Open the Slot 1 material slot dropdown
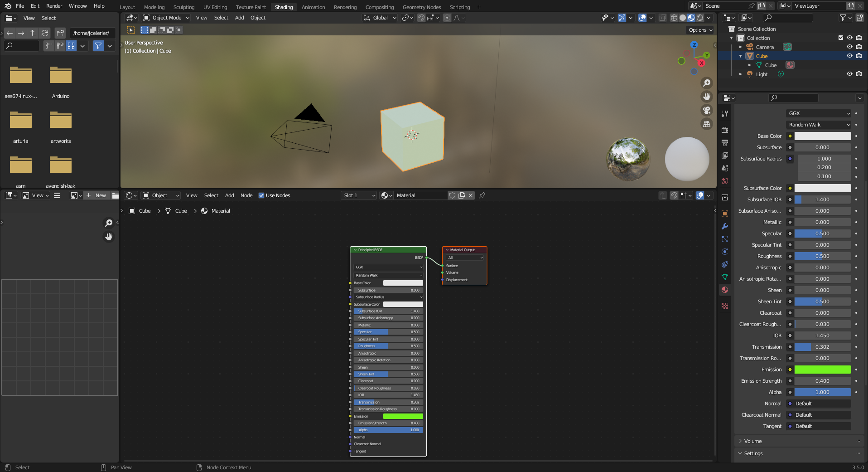This screenshot has height=472, width=868. 359,195
